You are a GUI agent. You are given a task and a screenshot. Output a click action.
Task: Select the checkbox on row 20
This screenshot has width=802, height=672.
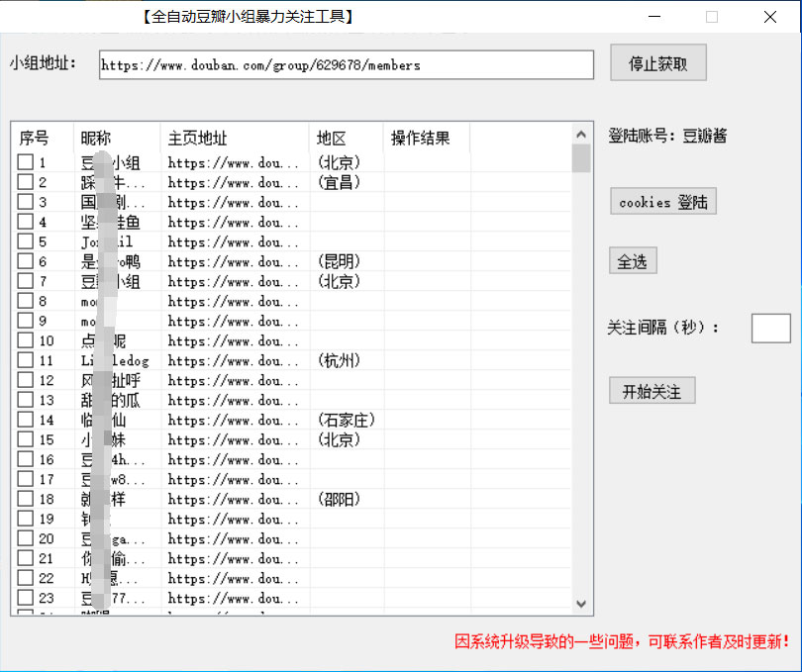(x=26, y=538)
